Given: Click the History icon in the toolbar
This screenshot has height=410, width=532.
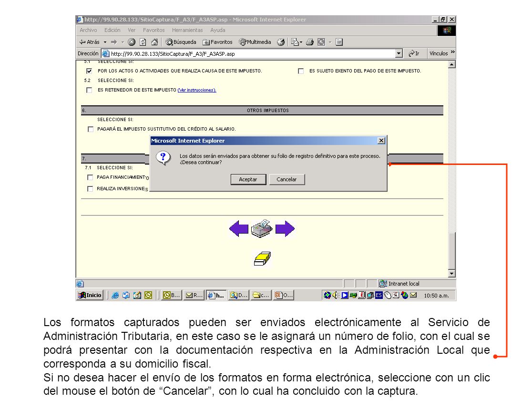Looking at the screenshot, I should [x=281, y=42].
